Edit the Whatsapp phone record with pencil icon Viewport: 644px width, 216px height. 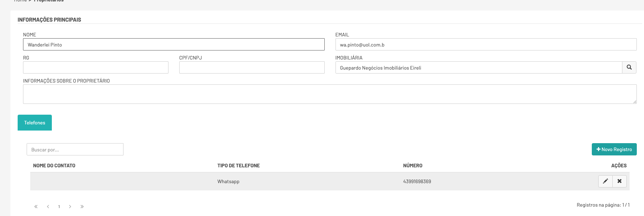pos(605,181)
